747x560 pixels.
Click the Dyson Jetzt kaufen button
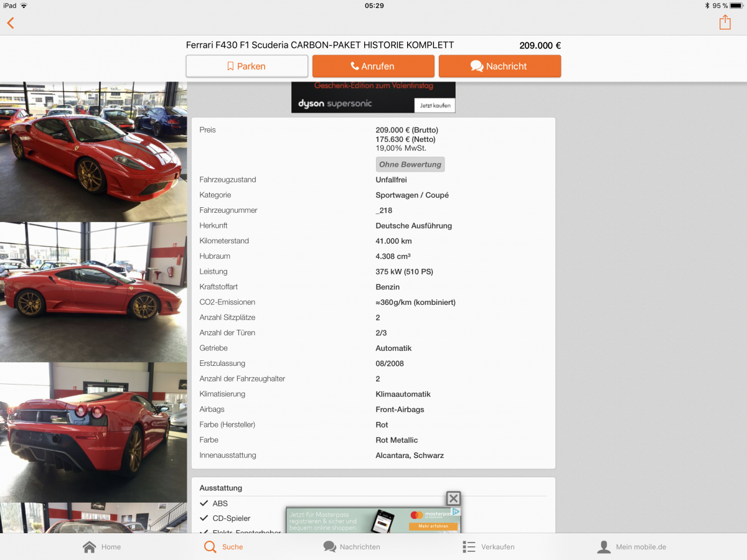(435, 105)
